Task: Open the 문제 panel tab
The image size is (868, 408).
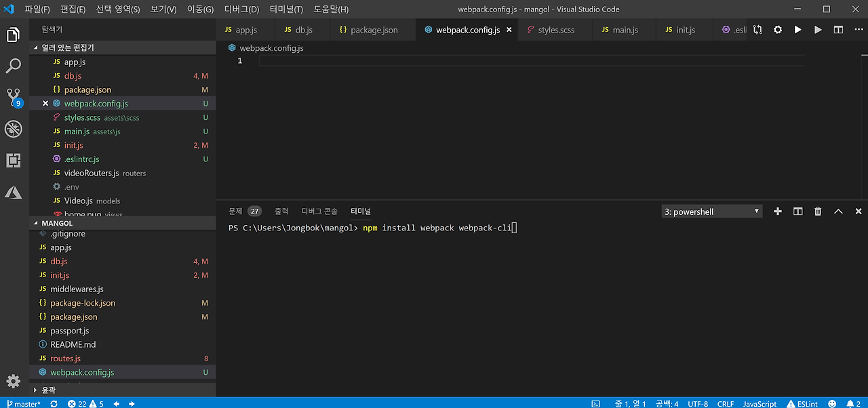Action: click(x=245, y=211)
